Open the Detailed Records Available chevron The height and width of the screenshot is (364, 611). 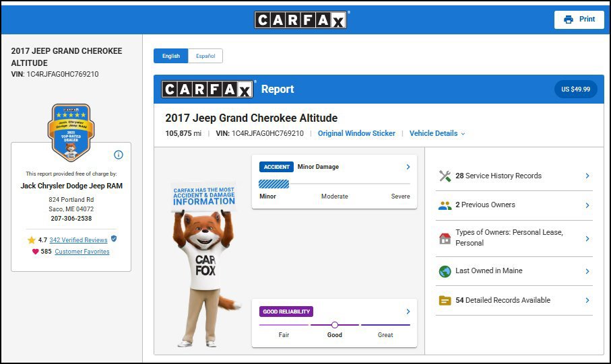[x=587, y=300]
